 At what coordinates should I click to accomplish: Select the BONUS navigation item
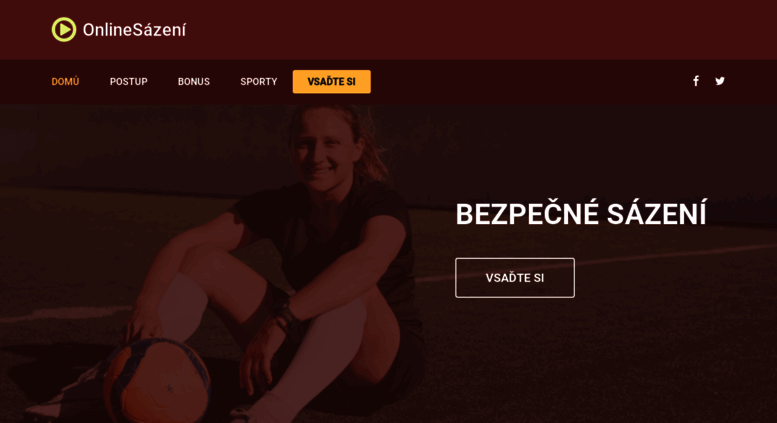coord(194,82)
